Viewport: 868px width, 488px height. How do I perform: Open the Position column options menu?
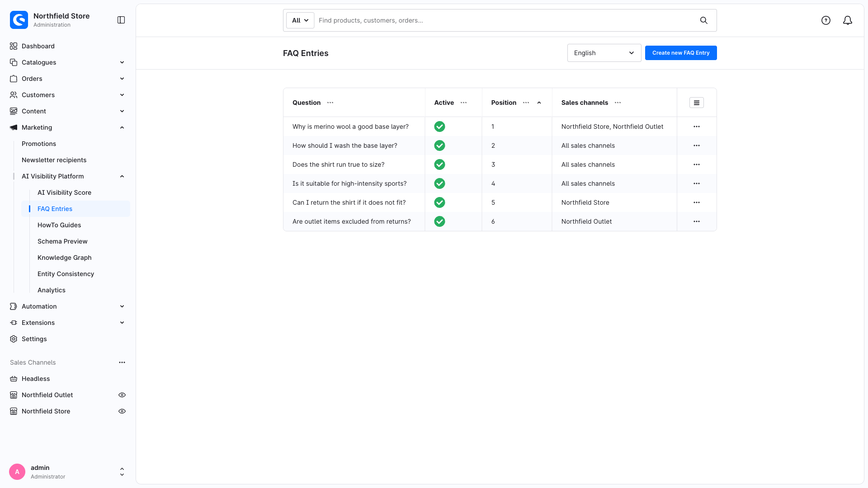[526, 103]
